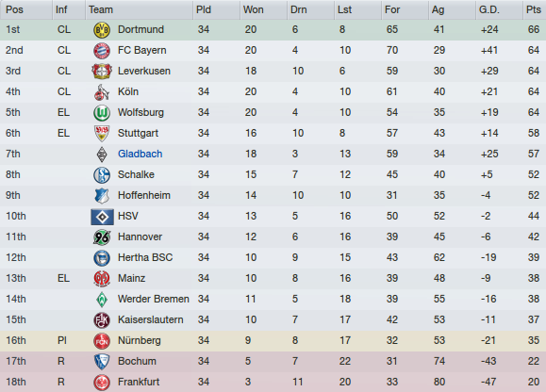Click the HSV diamond flag logo
The height and width of the screenshot is (392, 546).
pyautogui.click(x=102, y=217)
